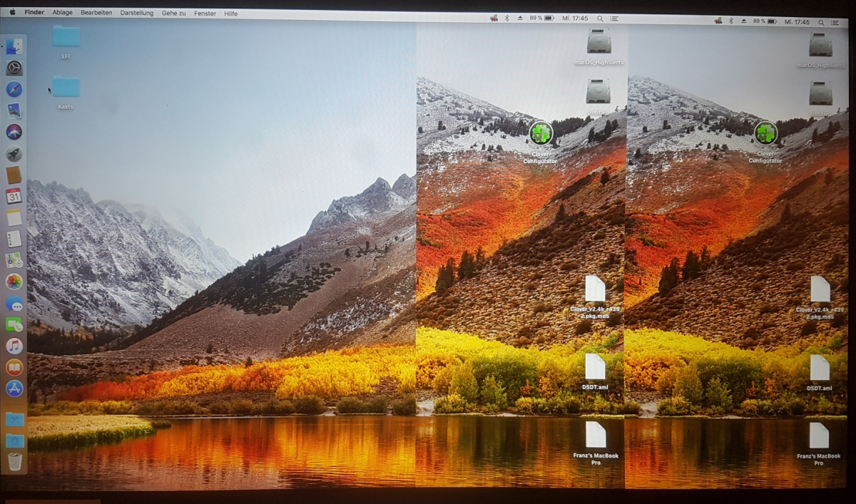Open the App Store in Dock

coord(14,389)
